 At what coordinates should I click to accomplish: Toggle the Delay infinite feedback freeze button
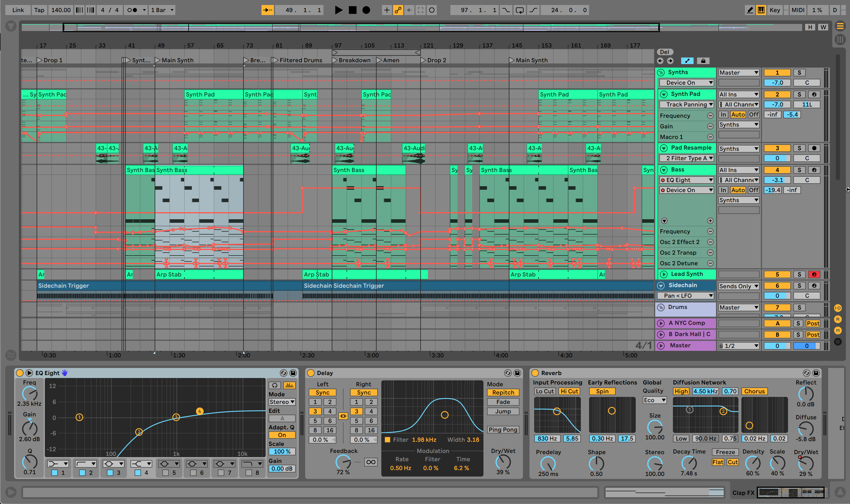point(371,462)
